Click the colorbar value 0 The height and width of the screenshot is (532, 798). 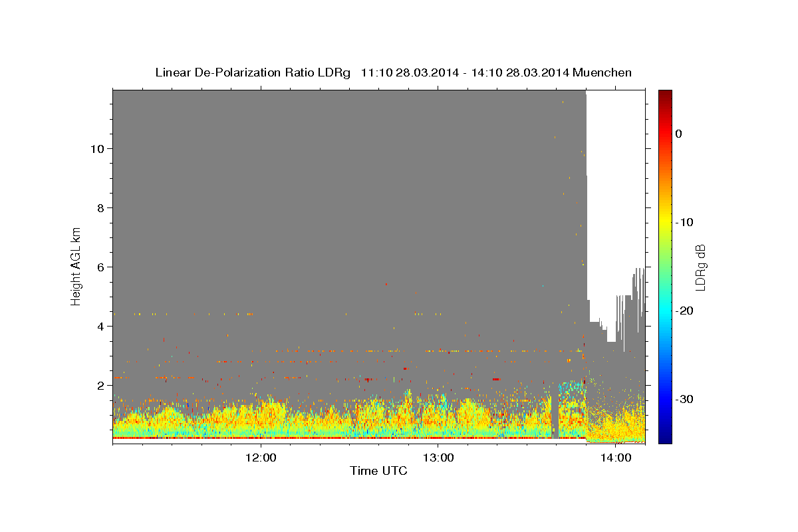tap(678, 134)
